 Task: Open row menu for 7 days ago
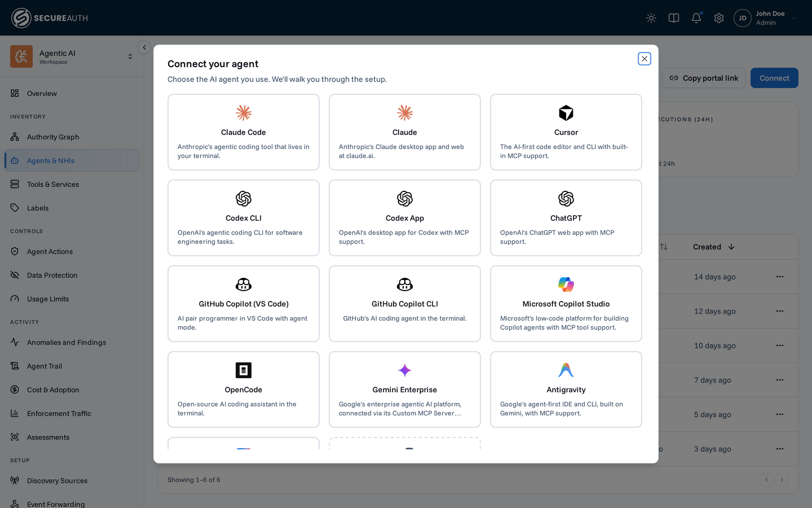(780, 380)
